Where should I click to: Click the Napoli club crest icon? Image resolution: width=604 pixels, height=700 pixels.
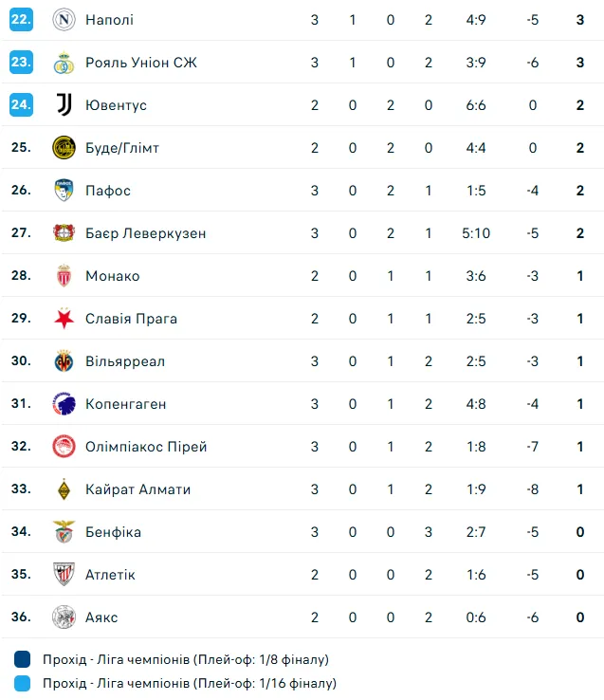click(64, 20)
